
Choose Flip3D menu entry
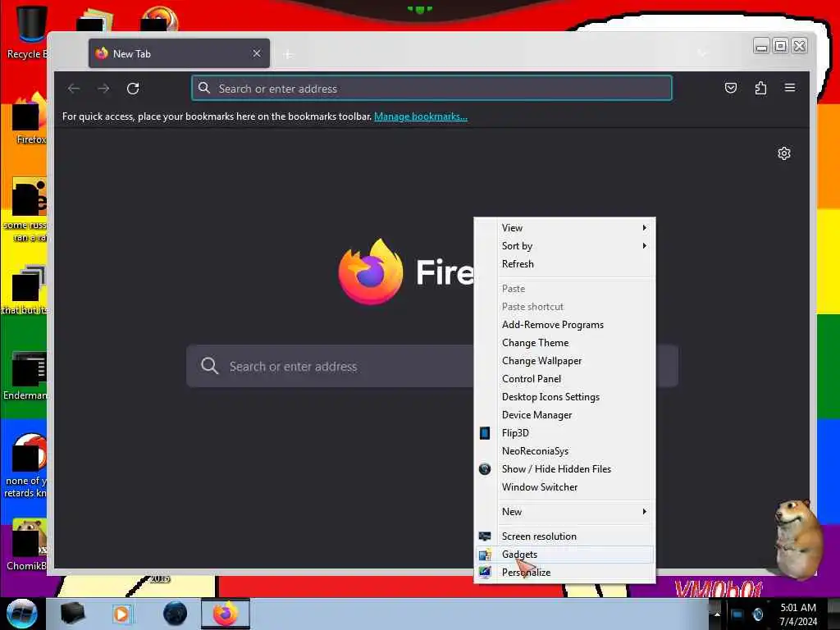click(564, 433)
